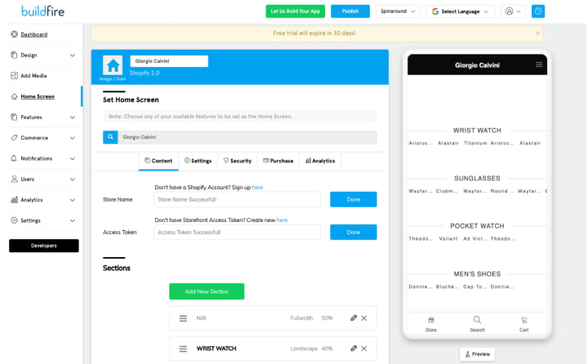This screenshot has height=364, width=588.
Task: Switch to the Settings tab
Action: (x=198, y=161)
